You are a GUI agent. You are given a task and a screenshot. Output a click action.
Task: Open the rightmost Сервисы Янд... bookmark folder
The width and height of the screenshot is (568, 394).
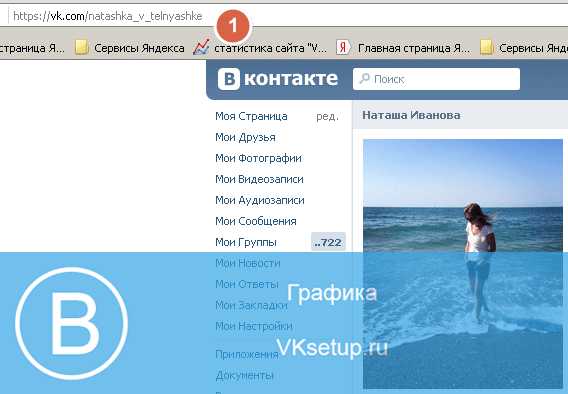[x=524, y=48]
